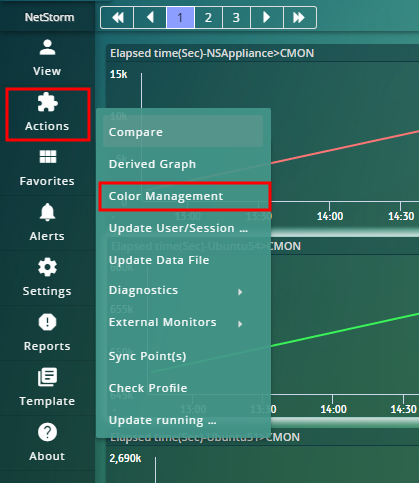Switch to page 3
This screenshot has width=419, height=483.
click(x=236, y=17)
